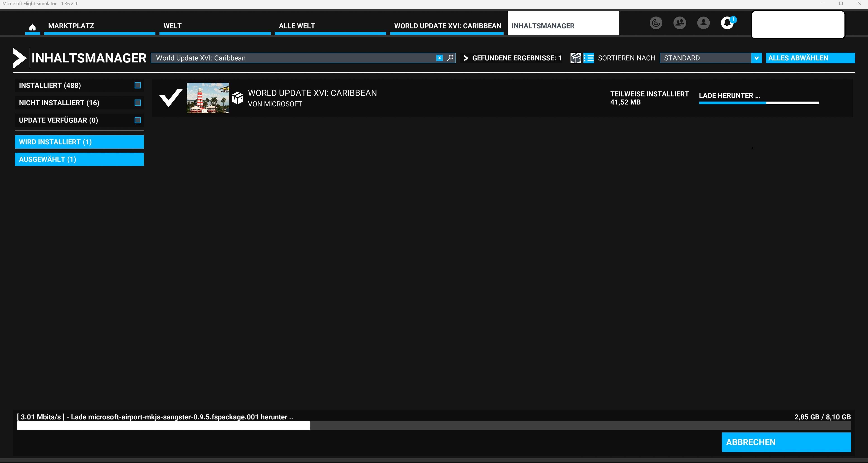Switch to list view next to sort options

[589, 58]
